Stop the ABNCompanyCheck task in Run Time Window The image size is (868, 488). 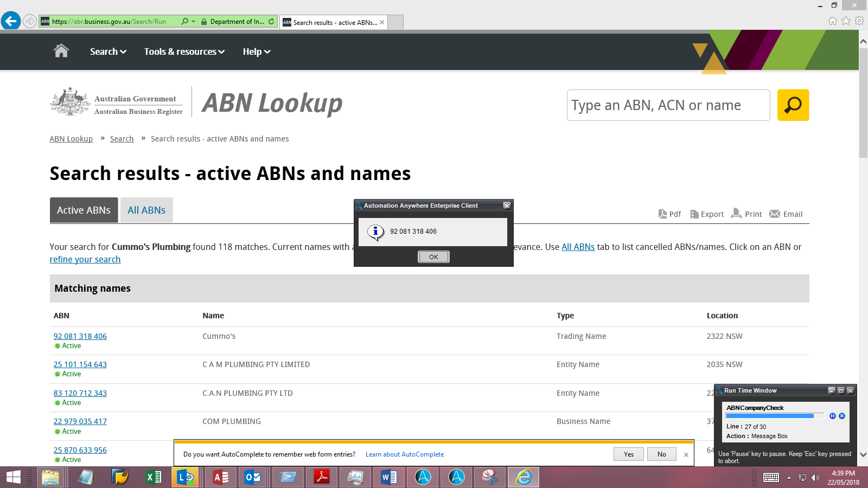coord(842,416)
